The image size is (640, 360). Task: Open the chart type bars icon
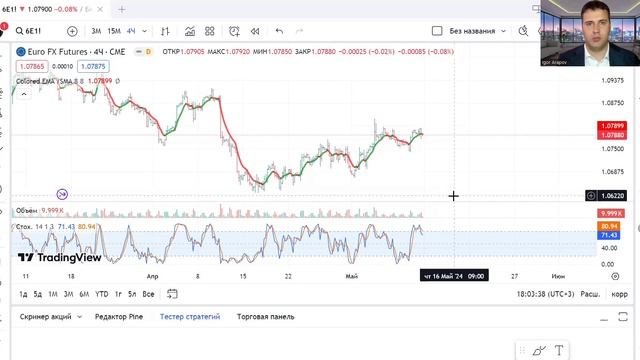[x=165, y=31]
